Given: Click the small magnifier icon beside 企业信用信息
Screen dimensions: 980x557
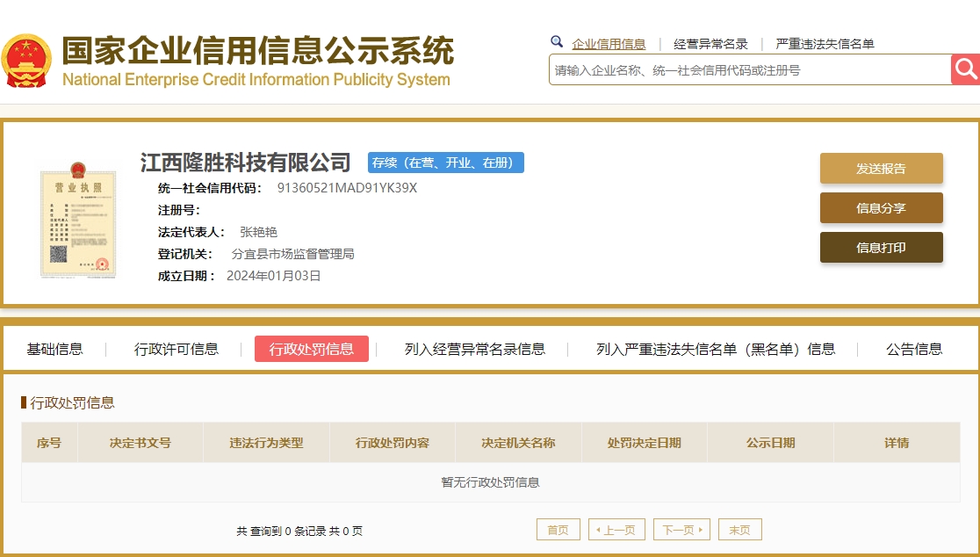Looking at the screenshot, I should click(x=556, y=42).
